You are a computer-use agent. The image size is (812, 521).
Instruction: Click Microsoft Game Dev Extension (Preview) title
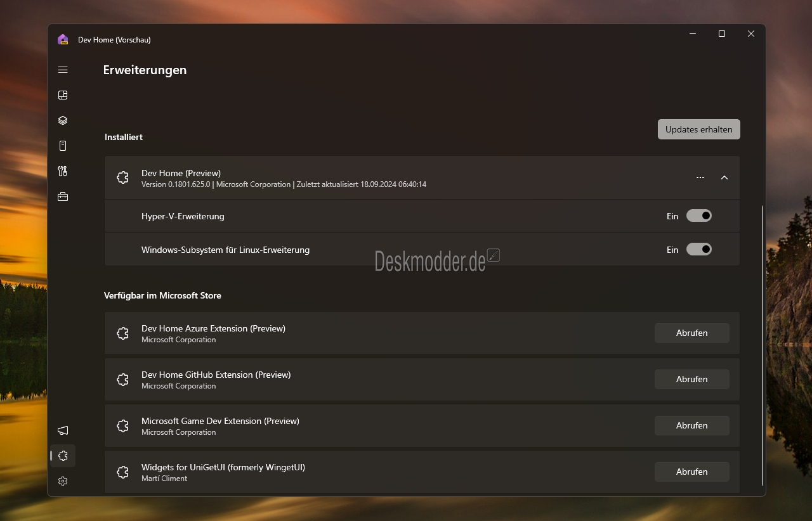[x=220, y=421]
